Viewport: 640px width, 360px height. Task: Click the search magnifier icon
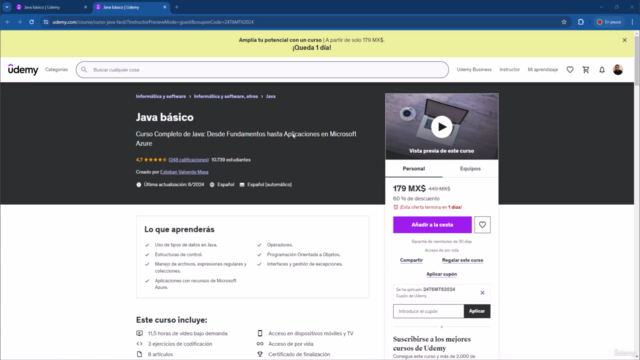tap(84, 70)
